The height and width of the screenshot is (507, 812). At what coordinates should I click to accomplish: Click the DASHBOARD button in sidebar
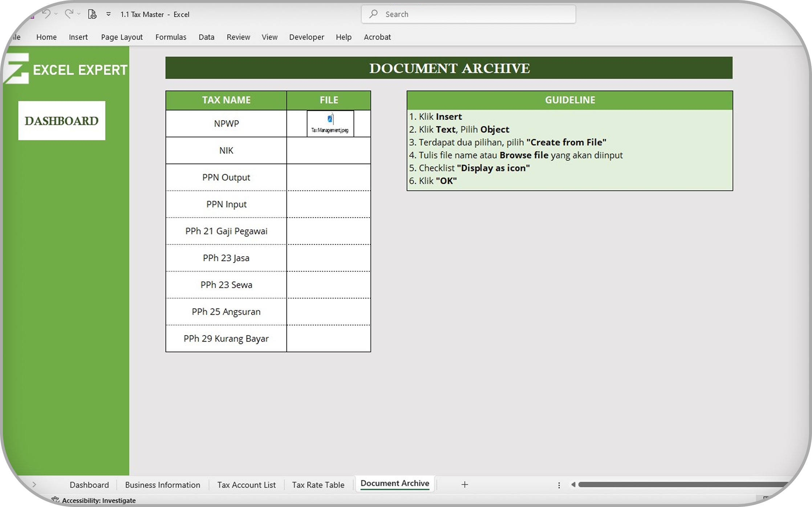point(62,121)
